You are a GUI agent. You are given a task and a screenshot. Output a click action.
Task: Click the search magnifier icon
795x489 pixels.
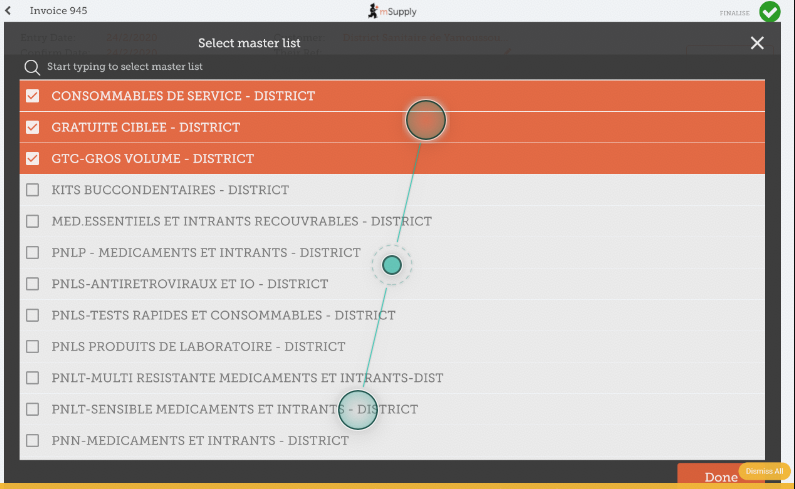click(x=32, y=67)
